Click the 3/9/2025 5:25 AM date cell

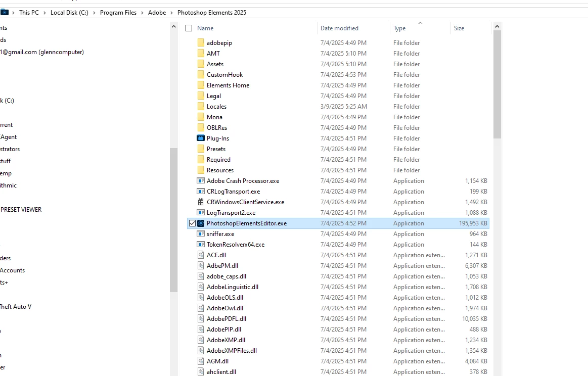344,107
